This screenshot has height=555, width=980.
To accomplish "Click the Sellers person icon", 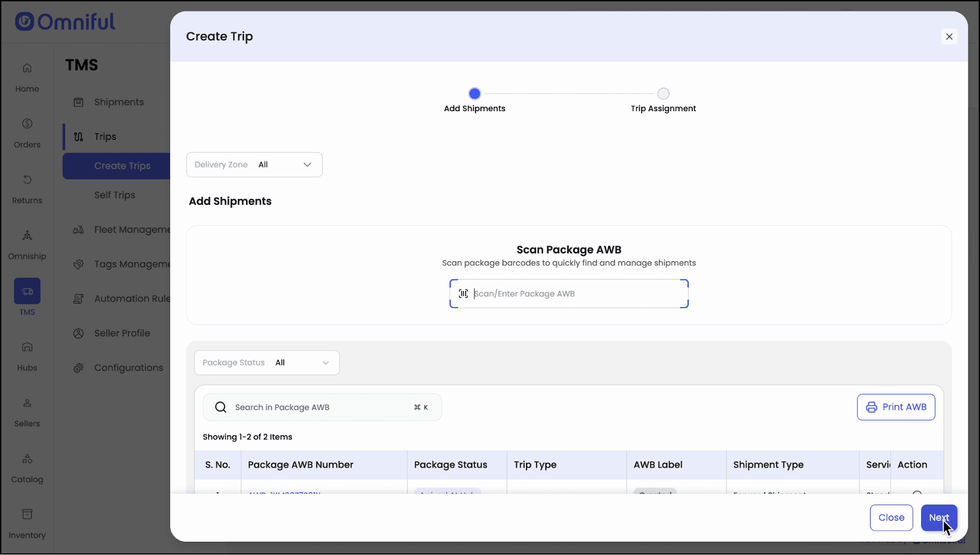I will pyautogui.click(x=27, y=403).
